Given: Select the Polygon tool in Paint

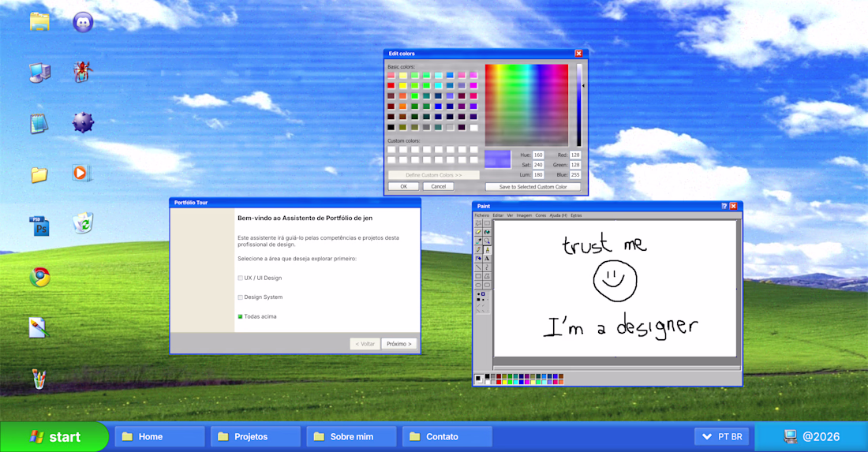Looking at the screenshot, I should pyautogui.click(x=487, y=276).
